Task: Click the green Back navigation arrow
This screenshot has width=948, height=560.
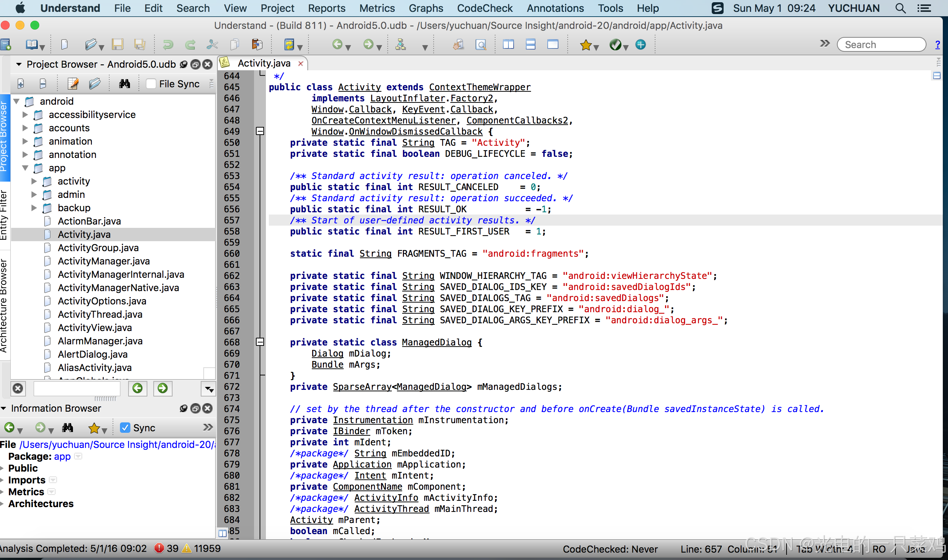Action: tap(337, 44)
